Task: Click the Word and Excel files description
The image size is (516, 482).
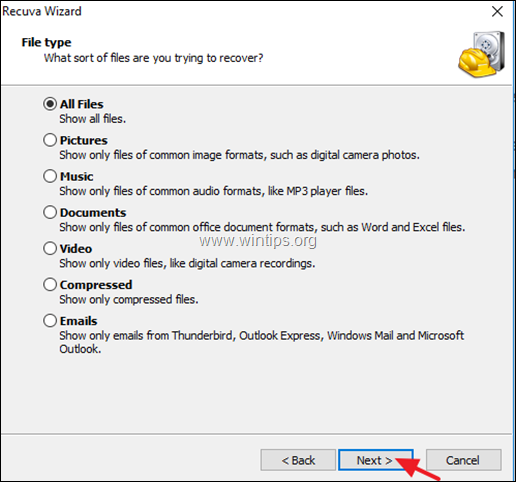Action: click(x=262, y=227)
